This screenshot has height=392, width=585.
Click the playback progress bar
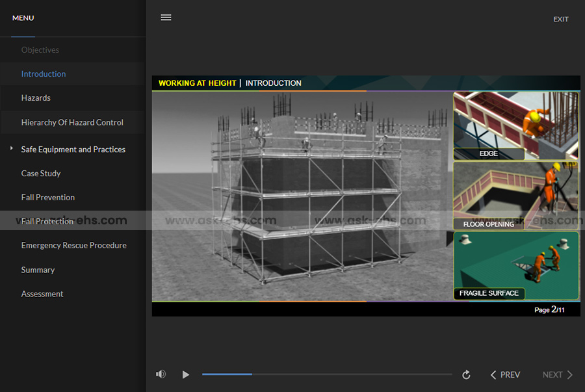[327, 374]
